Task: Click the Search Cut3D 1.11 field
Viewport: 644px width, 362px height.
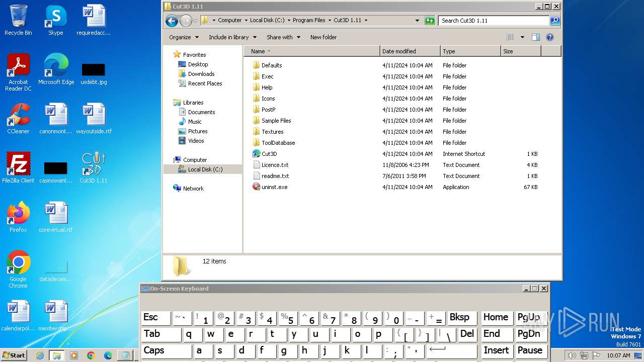Action: tap(494, 21)
